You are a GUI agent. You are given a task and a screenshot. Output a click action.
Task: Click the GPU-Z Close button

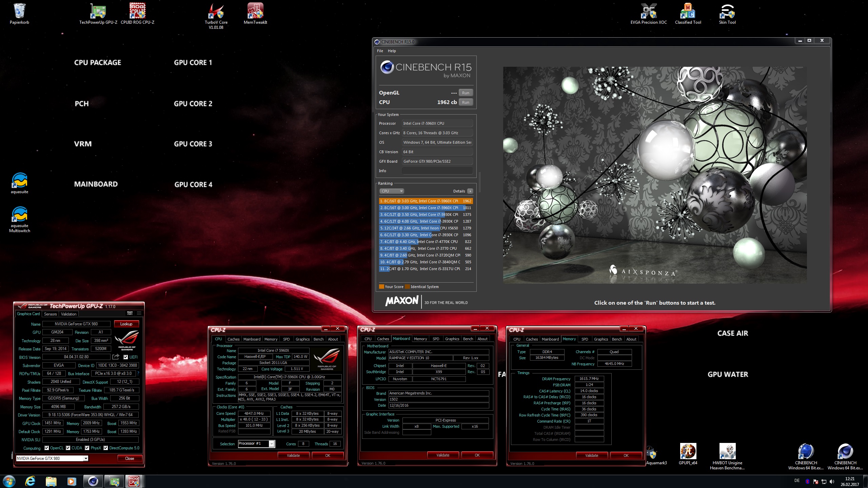click(130, 458)
